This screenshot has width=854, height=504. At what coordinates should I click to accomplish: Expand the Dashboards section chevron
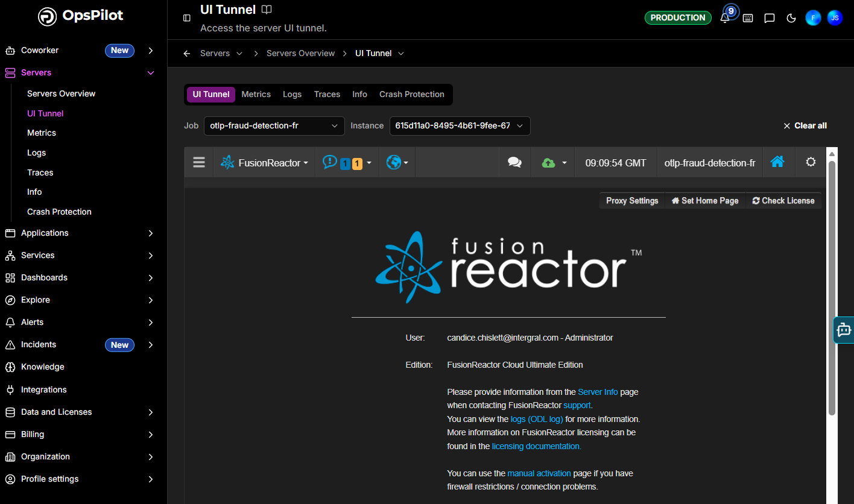pos(151,278)
